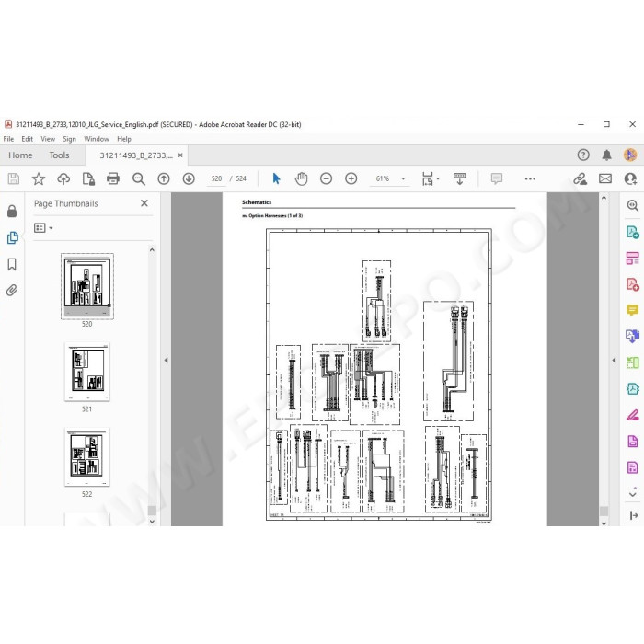Open Comment tool in right pane

point(633,310)
